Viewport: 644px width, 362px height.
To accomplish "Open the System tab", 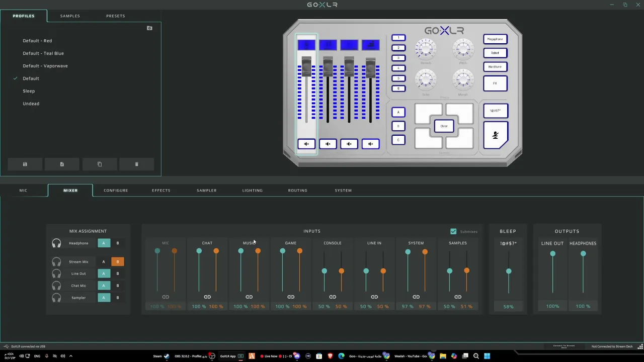I will pos(343,191).
